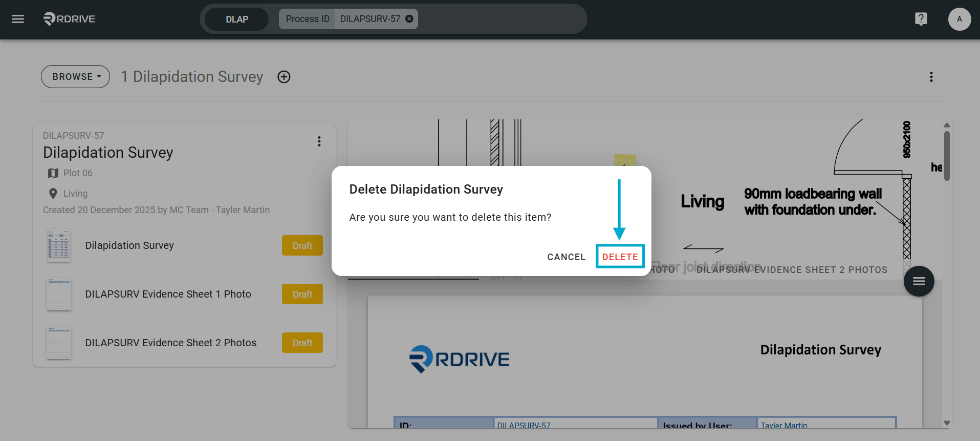Screen dimensions: 980x441
Task: Remove the DILAPSURV-57 Process ID filter
Action: (409, 19)
